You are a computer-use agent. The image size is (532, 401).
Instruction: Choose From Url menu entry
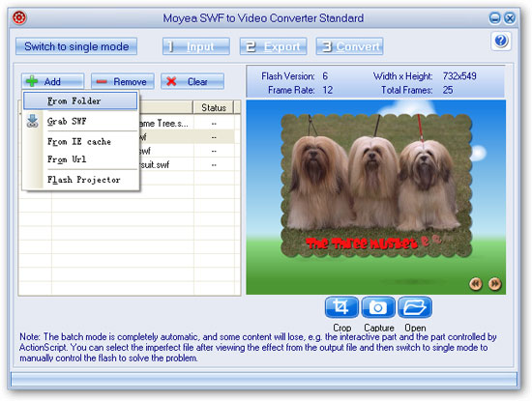[x=80, y=159]
